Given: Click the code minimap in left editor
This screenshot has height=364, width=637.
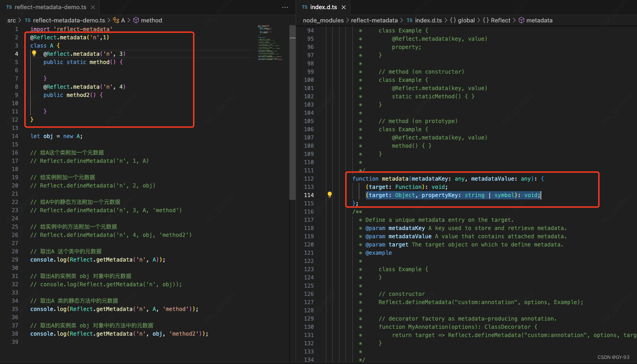Looking at the screenshot, I should click(x=270, y=42).
